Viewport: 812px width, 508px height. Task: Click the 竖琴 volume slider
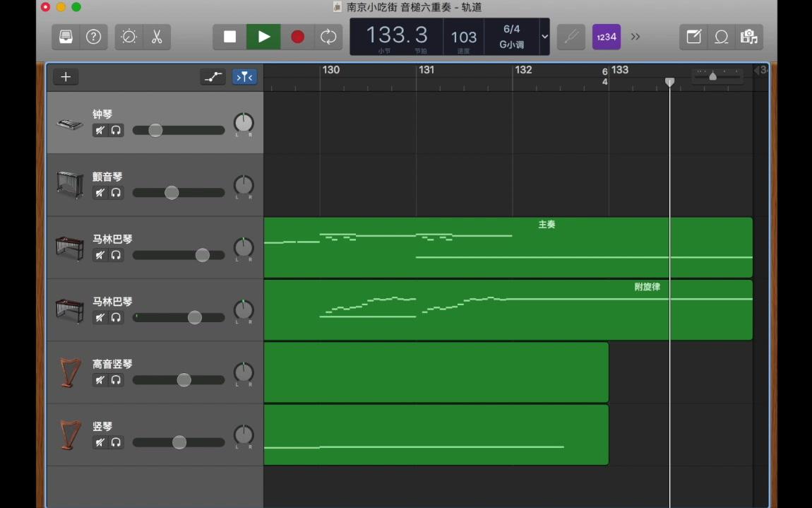pyautogui.click(x=179, y=442)
